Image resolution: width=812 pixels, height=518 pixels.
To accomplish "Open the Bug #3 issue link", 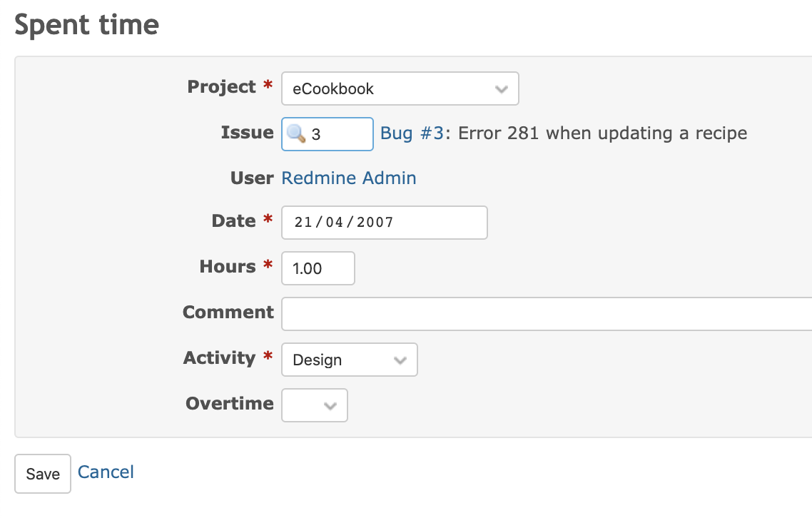I will [x=412, y=133].
